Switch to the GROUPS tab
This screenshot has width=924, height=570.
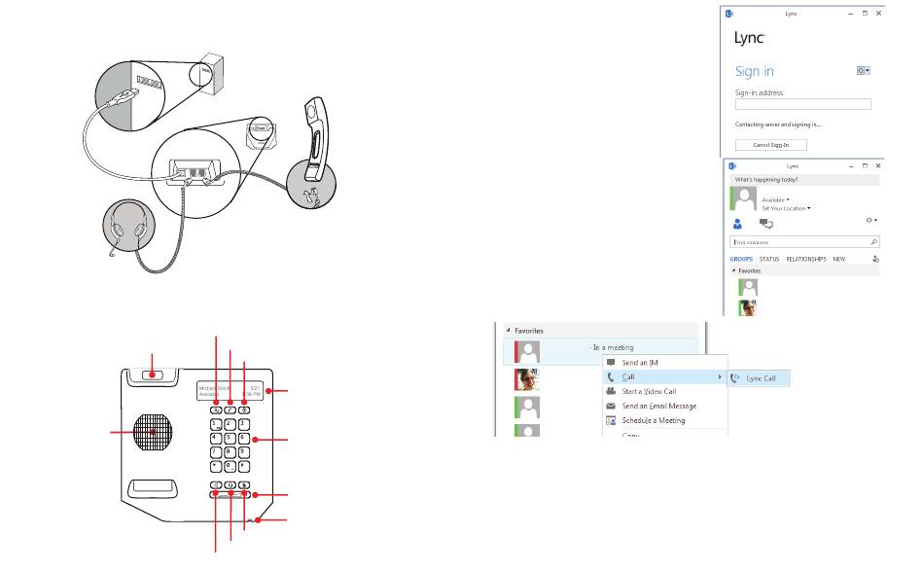tap(741, 260)
